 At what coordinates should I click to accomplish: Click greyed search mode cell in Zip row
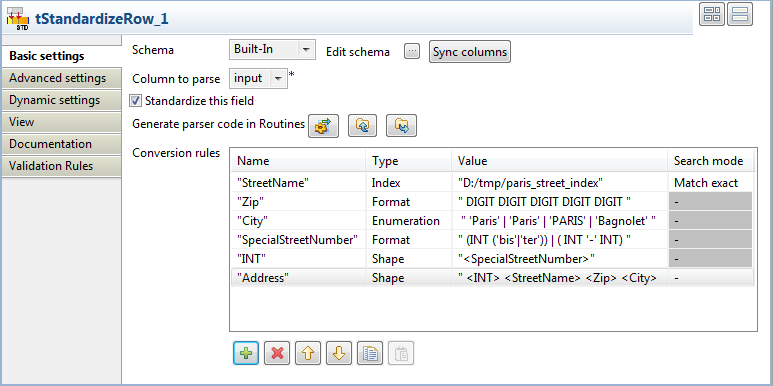tap(710, 202)
